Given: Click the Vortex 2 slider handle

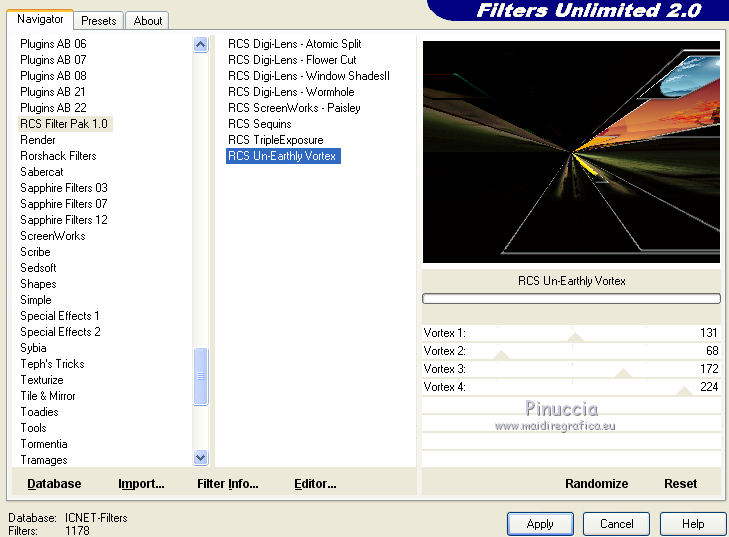Looking at the screenshot, I should (x=501, y=355).
